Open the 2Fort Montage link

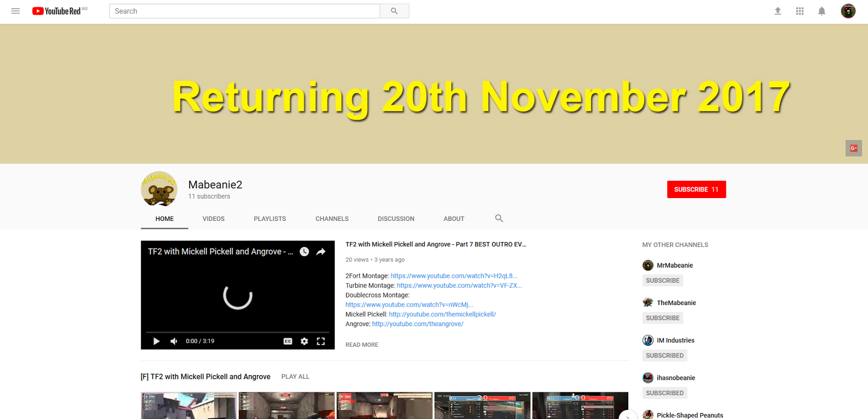454,276
